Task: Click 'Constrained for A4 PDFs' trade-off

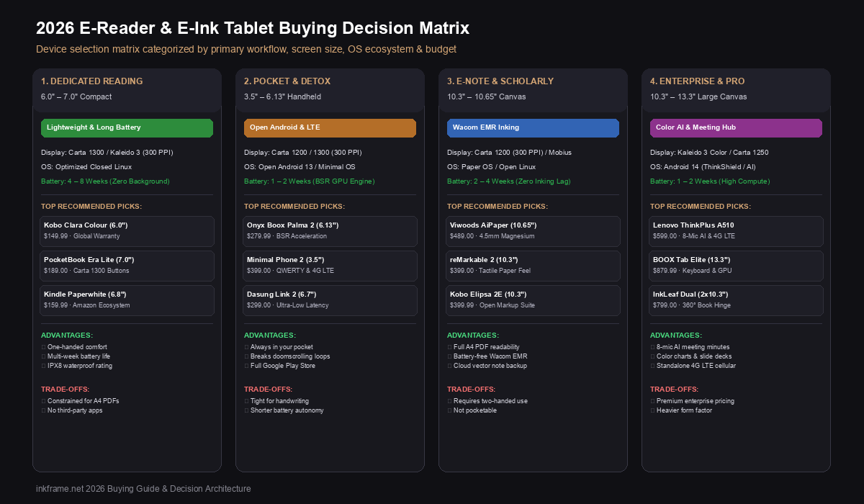Action: point(83,401)
